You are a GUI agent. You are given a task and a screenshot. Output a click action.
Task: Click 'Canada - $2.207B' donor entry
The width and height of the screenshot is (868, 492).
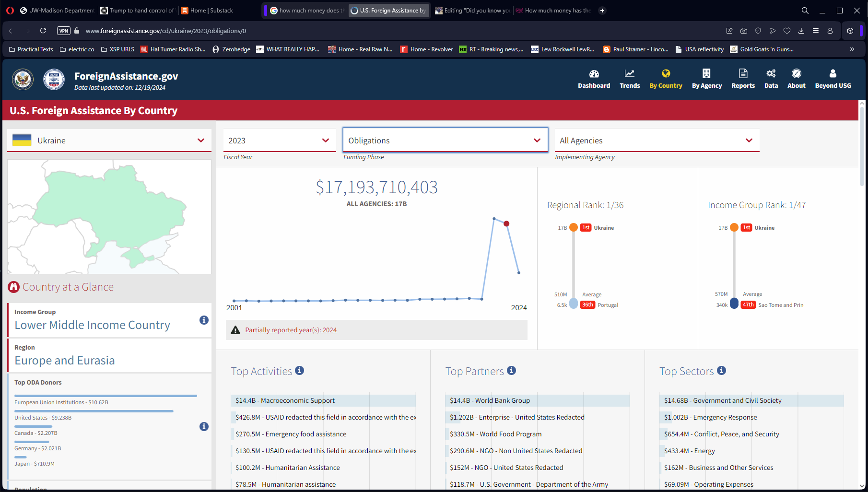36,433
